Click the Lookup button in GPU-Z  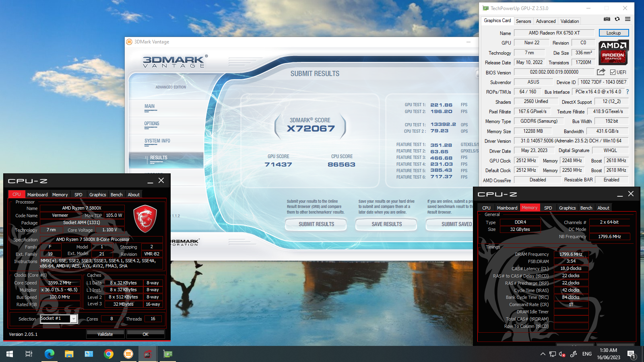click(x=613, y=33)
